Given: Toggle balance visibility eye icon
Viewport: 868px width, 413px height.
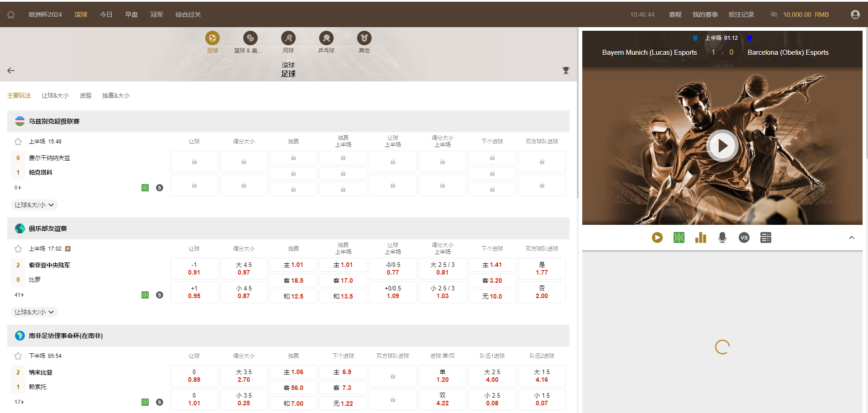Looking at the screenshot, I should pyautogui.click(x=774, y=14).
